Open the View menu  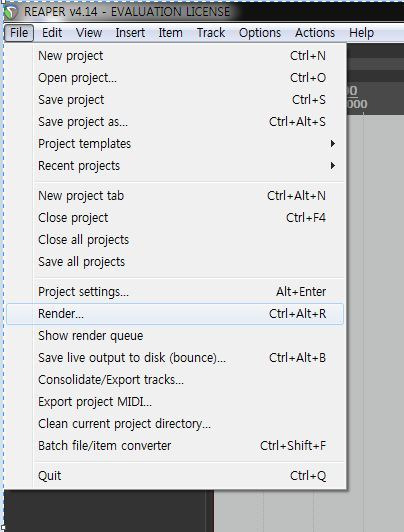[x=89, y=33]
